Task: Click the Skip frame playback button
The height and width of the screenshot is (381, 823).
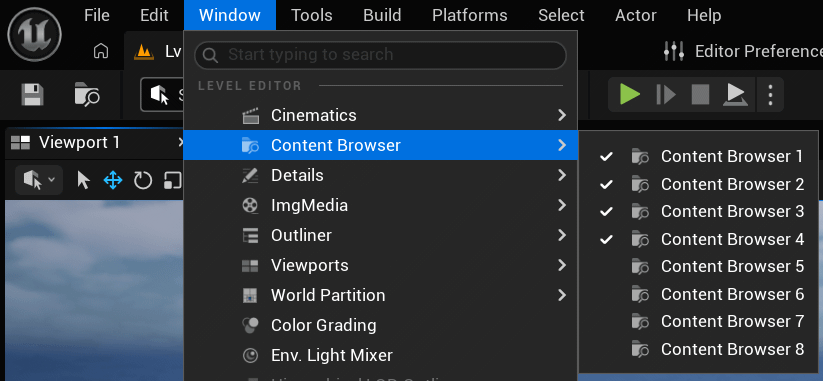Action: point(666,95)
